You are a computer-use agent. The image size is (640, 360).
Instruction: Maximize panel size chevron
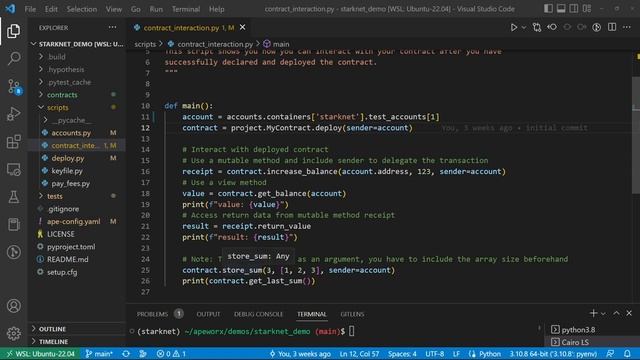[x=616, y=313]
